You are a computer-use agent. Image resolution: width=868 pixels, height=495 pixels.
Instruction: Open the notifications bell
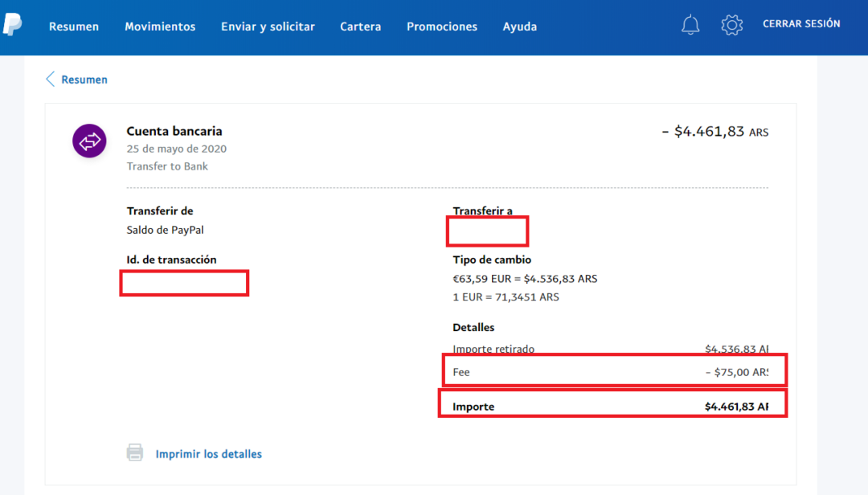690,25
